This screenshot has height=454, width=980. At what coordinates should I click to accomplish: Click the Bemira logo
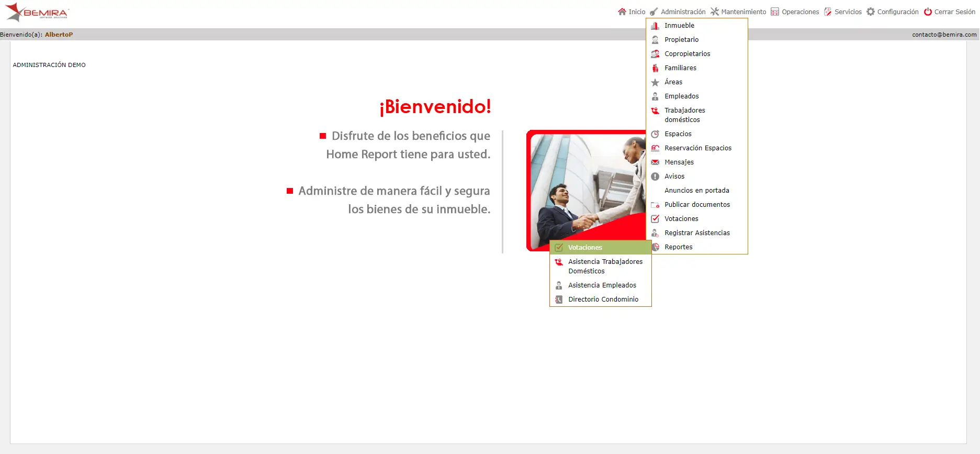point(37,12)
